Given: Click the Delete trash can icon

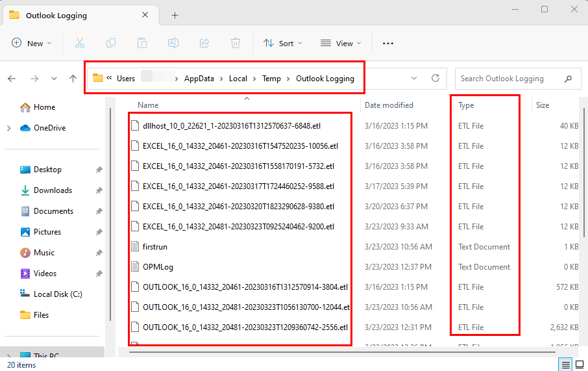Looking at the screenshot, I should pos(236,44).
